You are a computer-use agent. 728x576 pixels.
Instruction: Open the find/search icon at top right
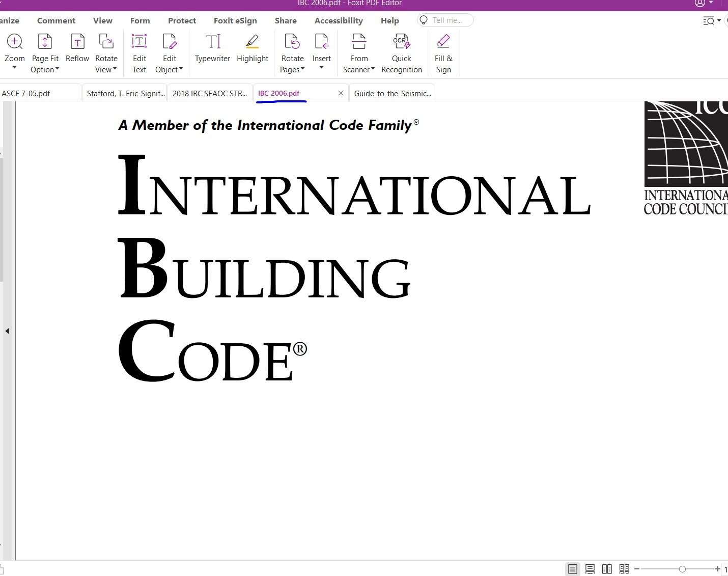click(708, 21)
